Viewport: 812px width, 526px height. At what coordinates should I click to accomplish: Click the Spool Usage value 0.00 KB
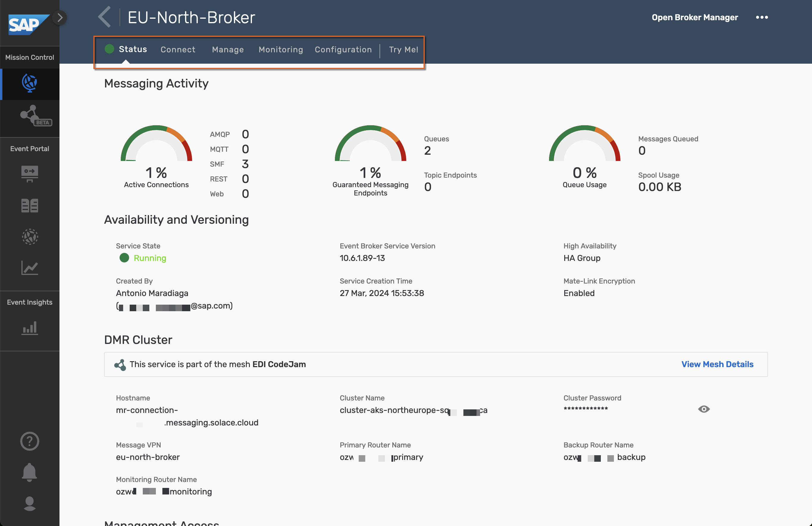tap(659, 187)
